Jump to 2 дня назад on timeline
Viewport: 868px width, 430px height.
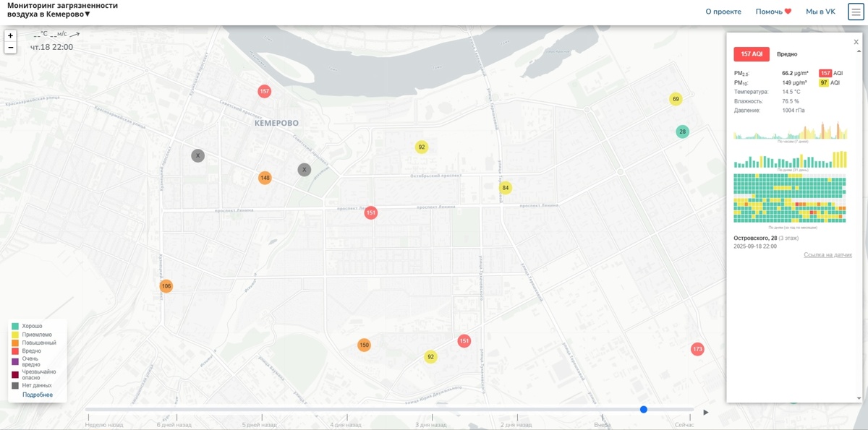pyautogui.click(x=517, y=425)
